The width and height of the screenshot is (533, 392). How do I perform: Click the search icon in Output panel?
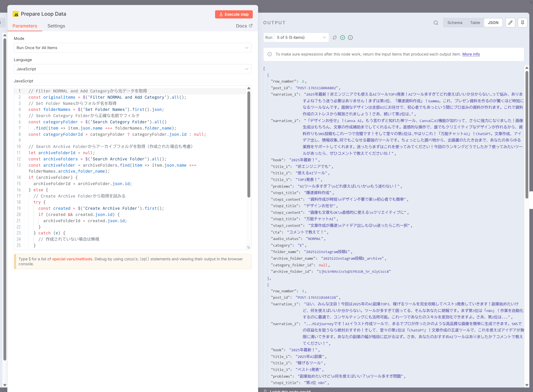(435, 23)
